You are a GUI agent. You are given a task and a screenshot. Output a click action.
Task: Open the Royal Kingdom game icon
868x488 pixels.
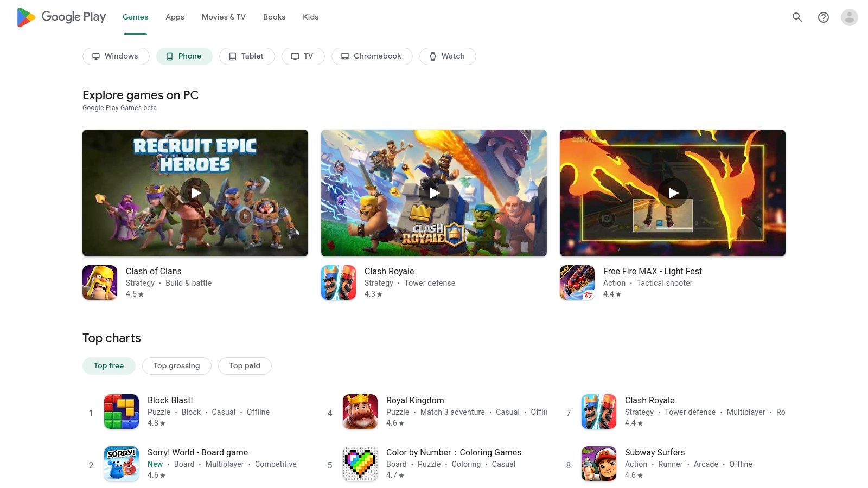360,412
